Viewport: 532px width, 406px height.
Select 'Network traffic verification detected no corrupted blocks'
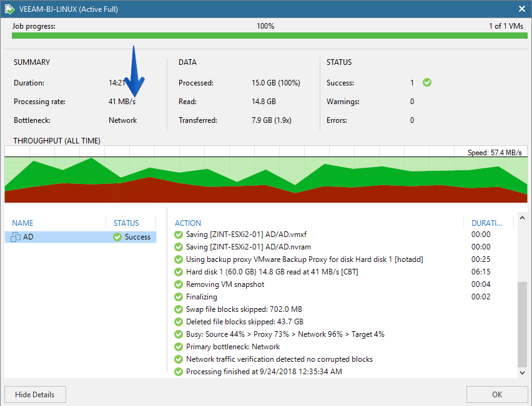coord(279,359)
